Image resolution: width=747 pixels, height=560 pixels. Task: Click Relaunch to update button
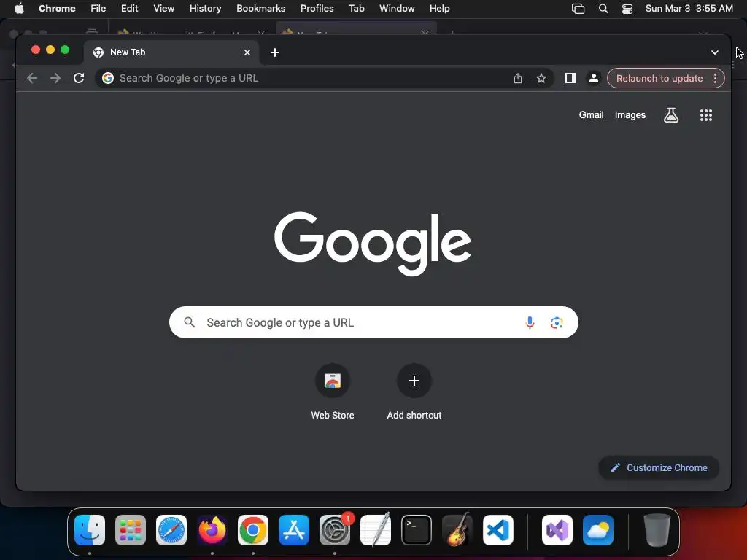[659, 78]
